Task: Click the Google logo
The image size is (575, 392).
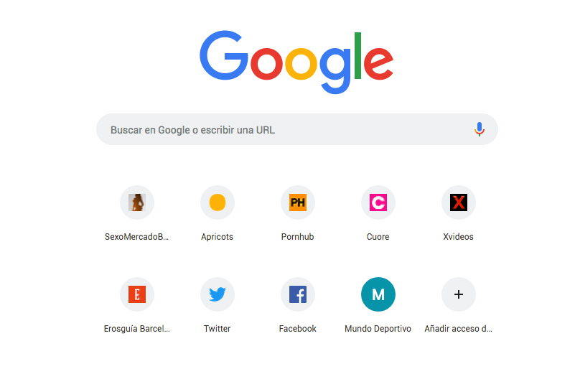Action: 296,62
